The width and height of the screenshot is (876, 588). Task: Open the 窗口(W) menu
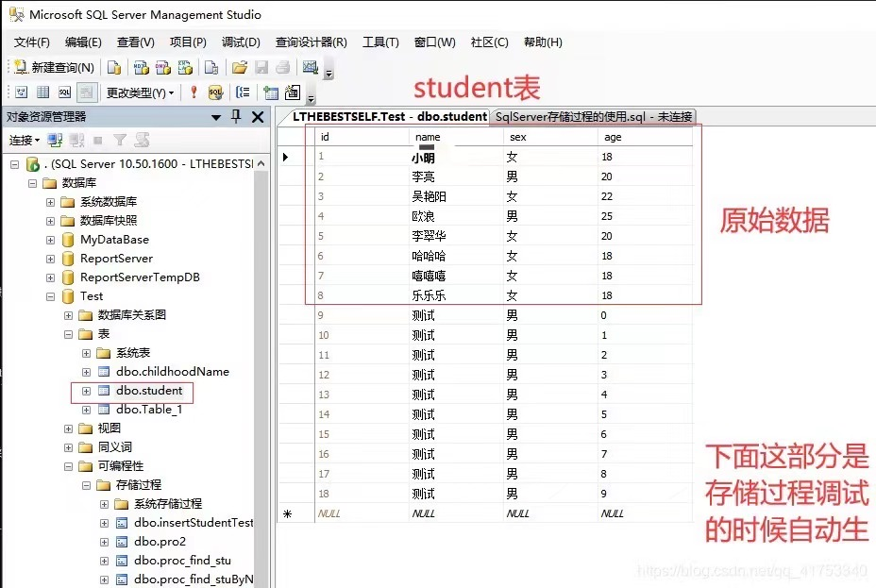click(x=434, y=42)
